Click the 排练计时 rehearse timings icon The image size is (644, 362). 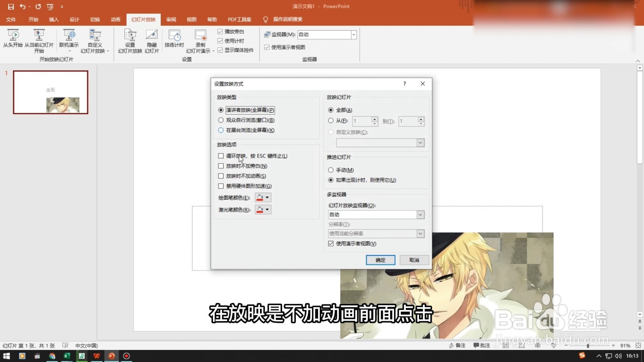[x=174, y=35]
